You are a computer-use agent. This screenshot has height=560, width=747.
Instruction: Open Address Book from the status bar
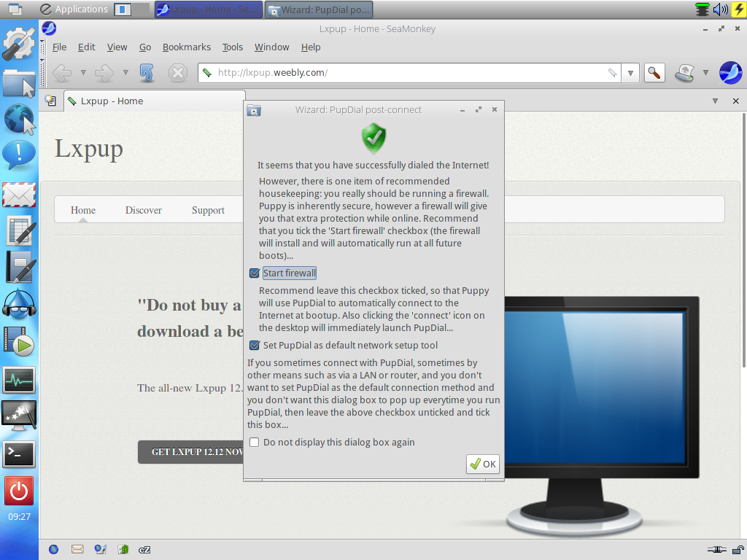pos(123,550)
